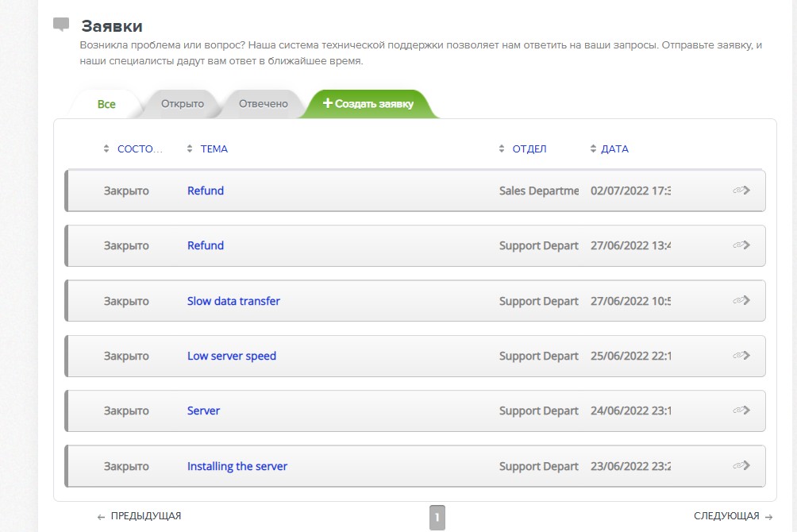Image resolution: width=797 pixels, height=532 pixels.
Task: Click the right arrow next to Следующая
Action: pos(768,517)
